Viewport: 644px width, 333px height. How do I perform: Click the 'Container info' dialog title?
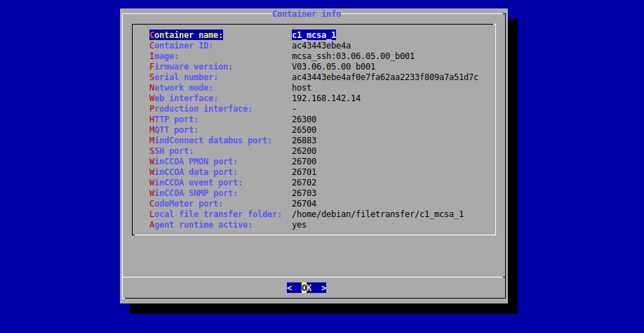307,14
